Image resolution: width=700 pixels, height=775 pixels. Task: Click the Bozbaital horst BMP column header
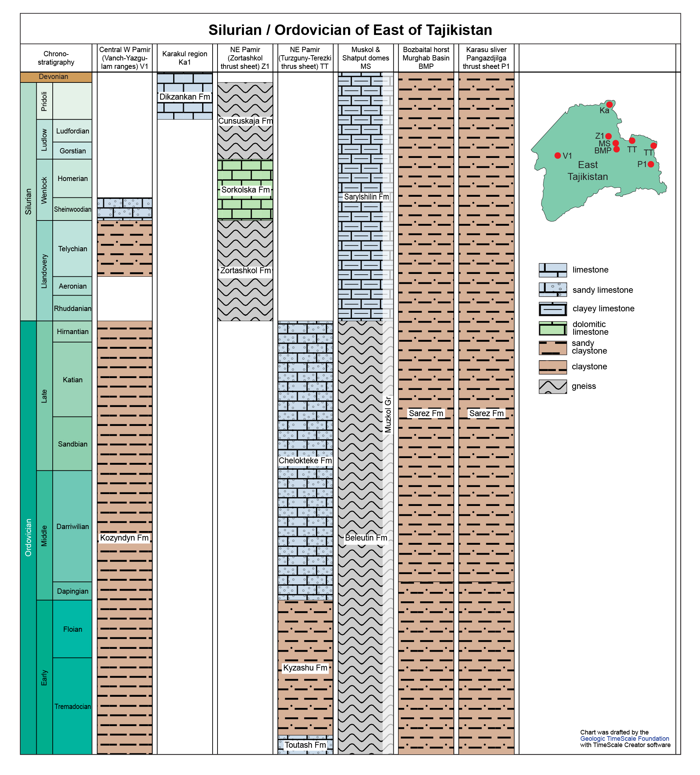[426, 58]
